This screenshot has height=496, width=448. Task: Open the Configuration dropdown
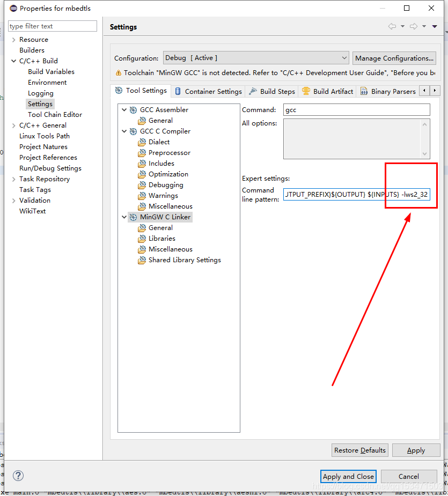tap(256, 58)
